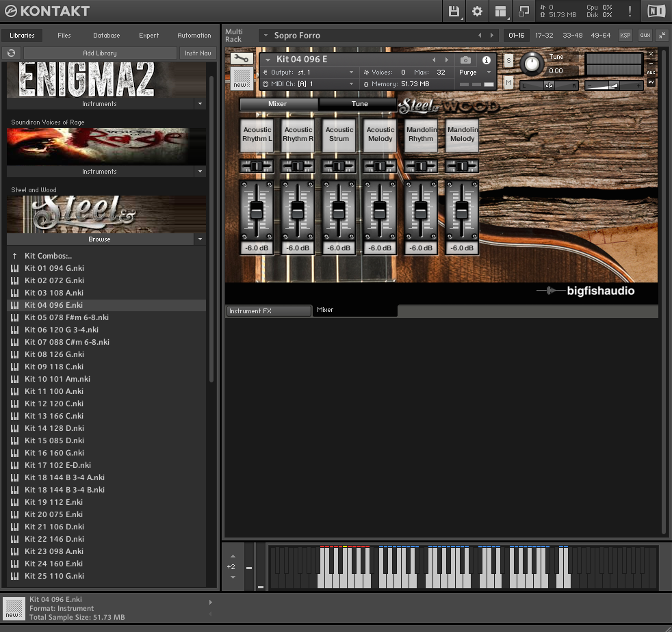The height and width of the screenshot is (632, 672).
Task: Select rack page 17-32
Action: [x=544, y=35]
